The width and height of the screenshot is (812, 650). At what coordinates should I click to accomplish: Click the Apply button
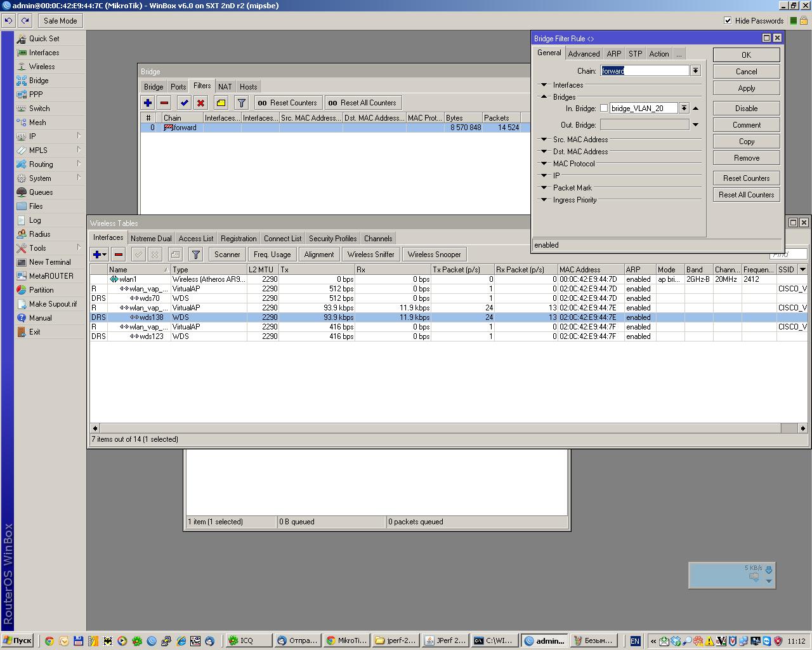point(746,88)
